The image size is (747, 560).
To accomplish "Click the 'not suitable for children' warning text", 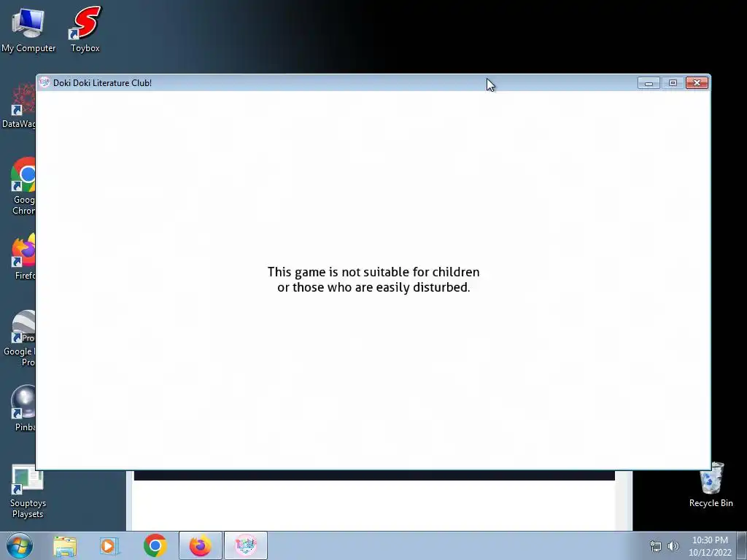I will pyautogui.click(x=373, y=279).
